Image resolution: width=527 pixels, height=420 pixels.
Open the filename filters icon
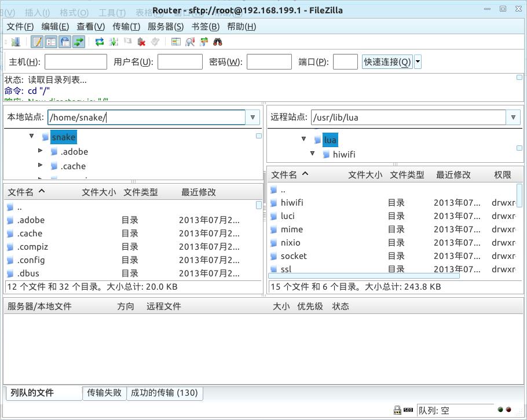(176, 42)
